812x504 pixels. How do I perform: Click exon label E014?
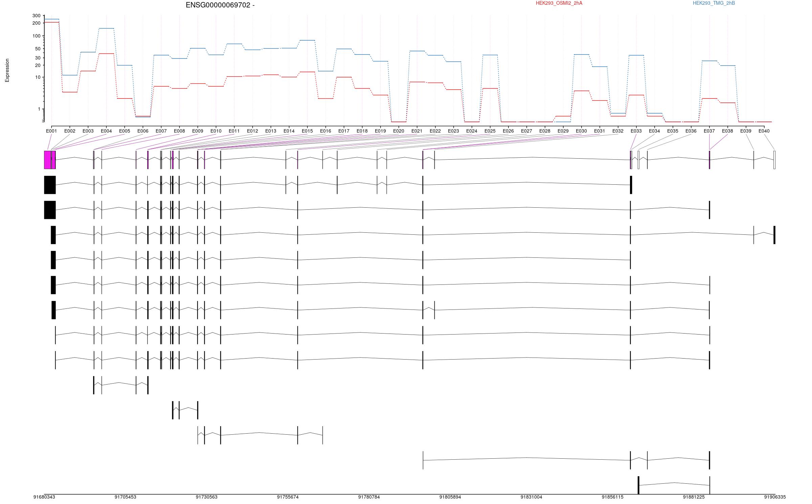point(289,131)
